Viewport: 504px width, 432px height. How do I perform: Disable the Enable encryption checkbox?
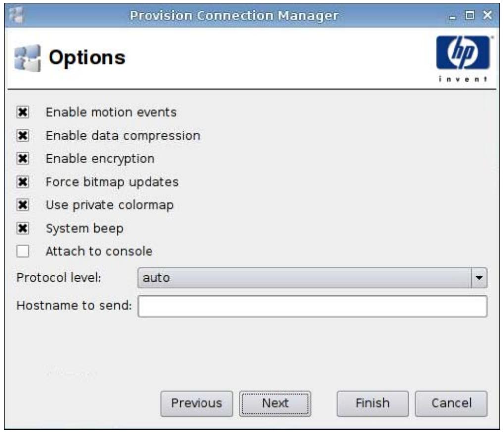coord(23,159)
